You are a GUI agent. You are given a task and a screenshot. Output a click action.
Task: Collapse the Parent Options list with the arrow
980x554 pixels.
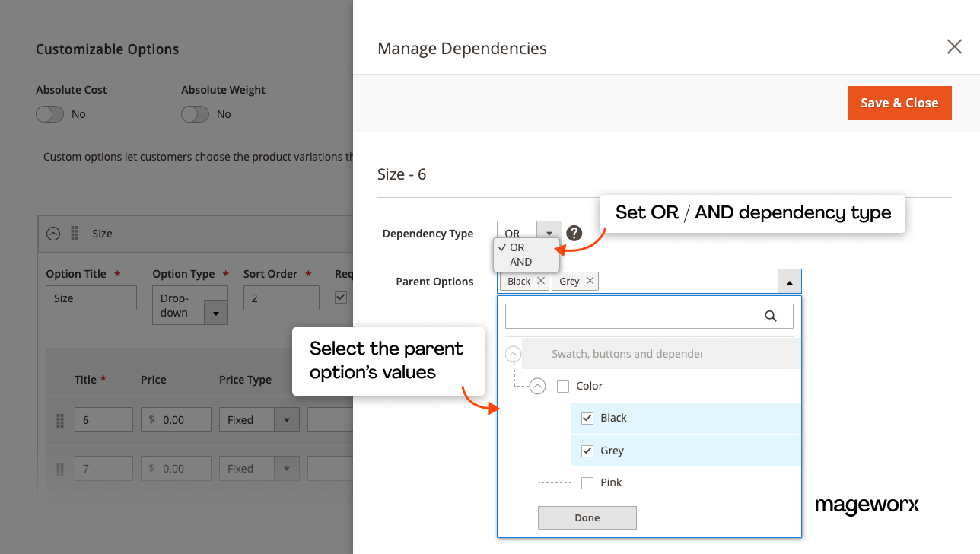coord(789,281)
